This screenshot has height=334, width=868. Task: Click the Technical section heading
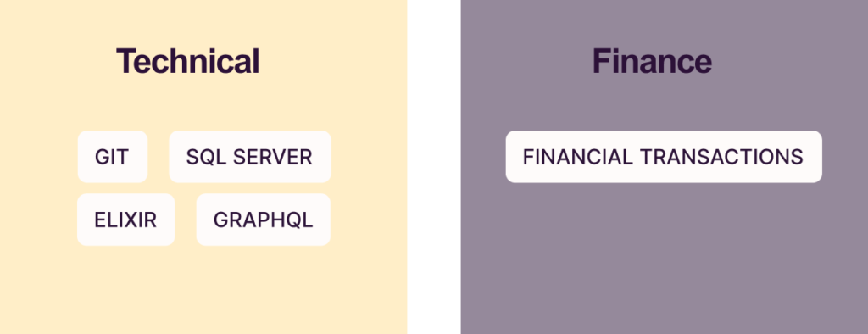(187, 61)
